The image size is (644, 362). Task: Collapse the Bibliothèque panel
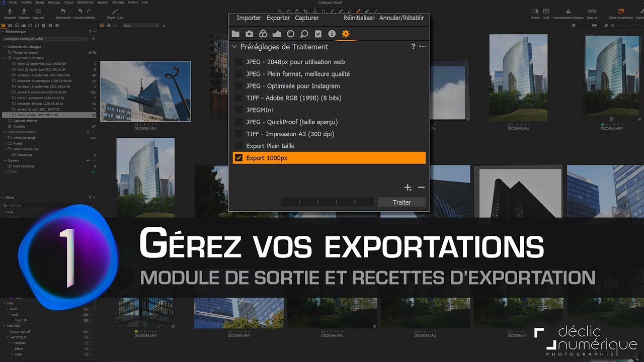[x=3, y=32]
